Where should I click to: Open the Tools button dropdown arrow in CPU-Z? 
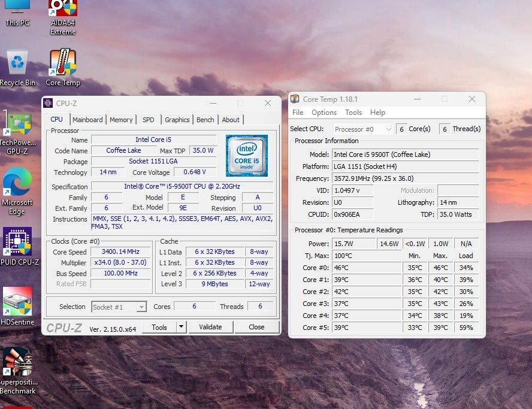pos(182,327)
